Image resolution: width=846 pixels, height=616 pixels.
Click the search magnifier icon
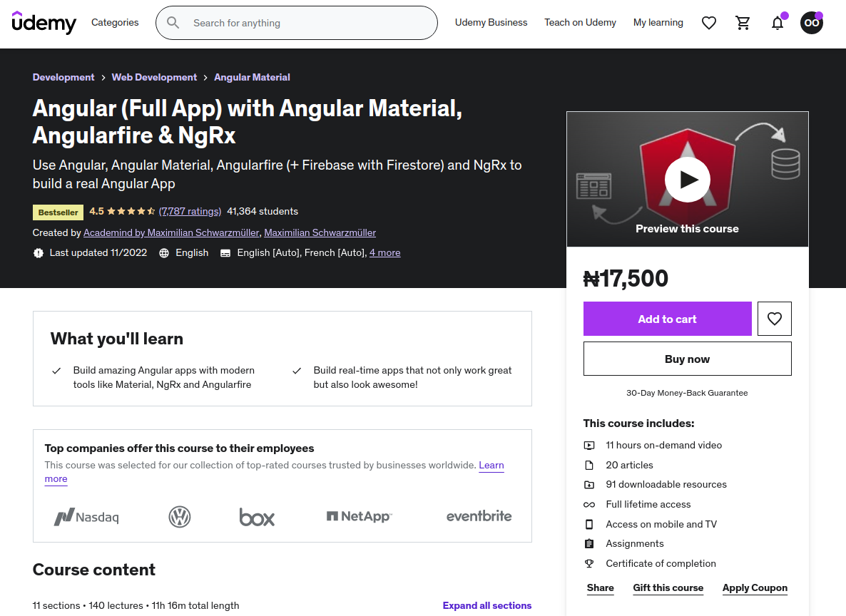coord(173,23)
